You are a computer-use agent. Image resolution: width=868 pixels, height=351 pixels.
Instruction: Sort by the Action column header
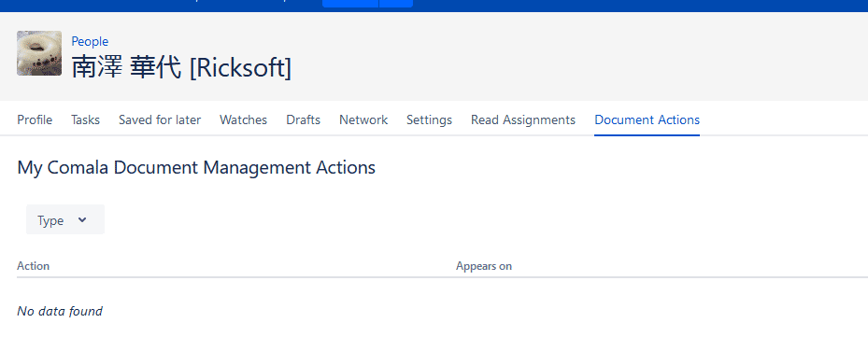pyautogui.click(x=34, y=266)
